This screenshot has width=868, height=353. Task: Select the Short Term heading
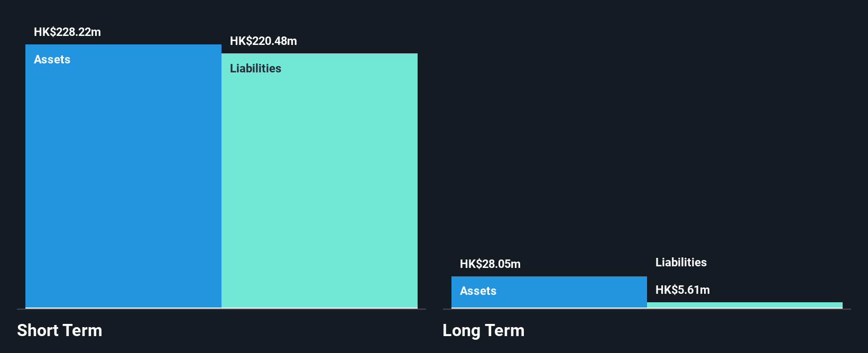click(x=60, y=330)
